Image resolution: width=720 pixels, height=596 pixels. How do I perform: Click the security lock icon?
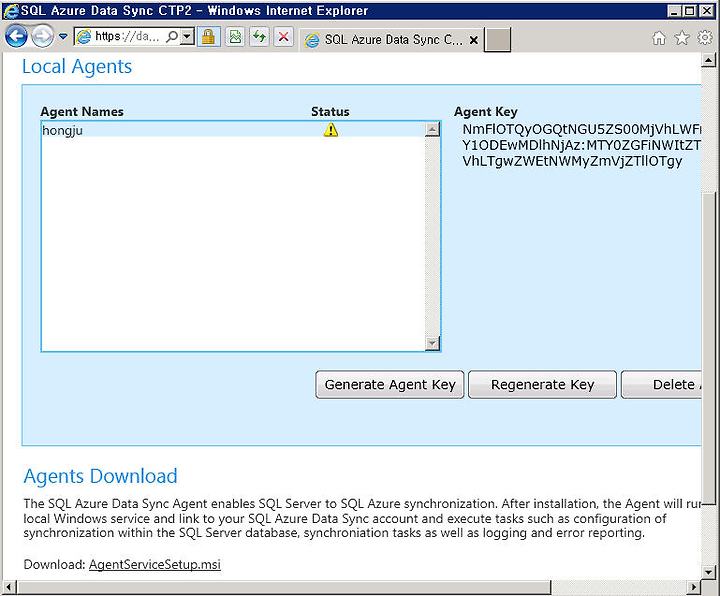coord(208,37)
